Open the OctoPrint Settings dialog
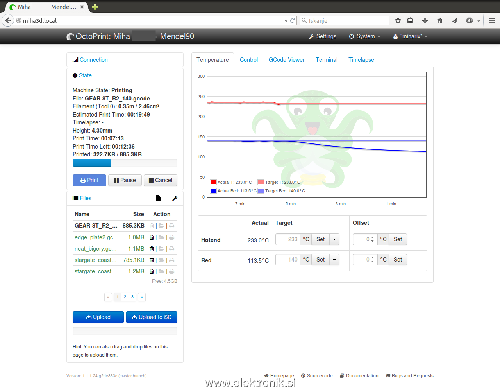500x391 pixels. [x=322, y=36]
